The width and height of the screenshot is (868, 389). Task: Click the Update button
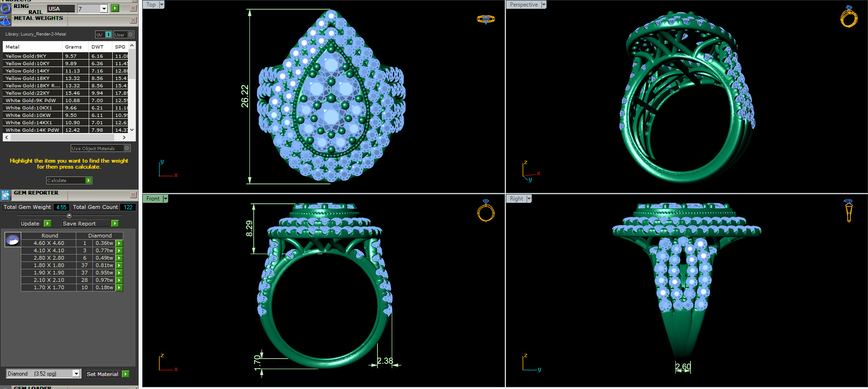click(x=31, y=224)
